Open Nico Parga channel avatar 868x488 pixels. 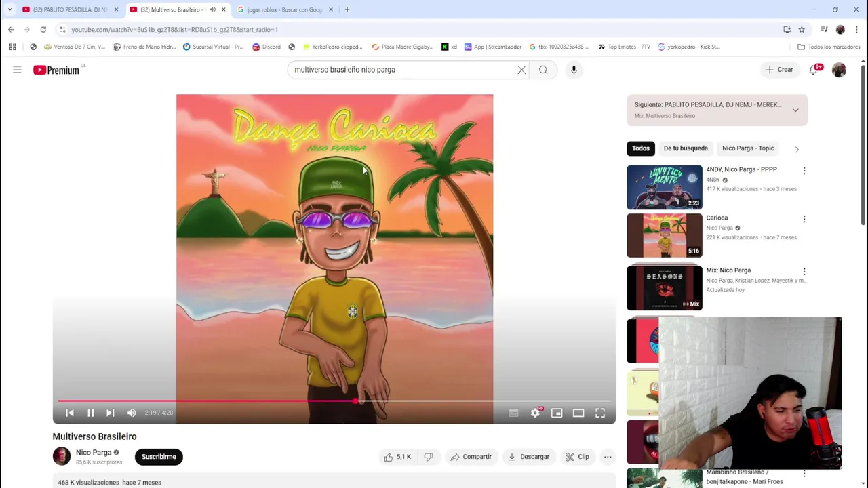(x=62, y=456)
